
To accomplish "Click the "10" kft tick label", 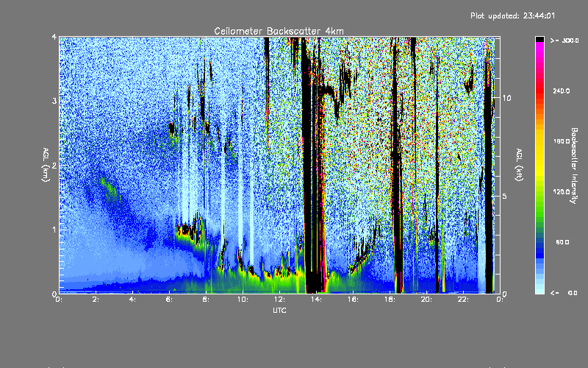I will tap(506, 98).
